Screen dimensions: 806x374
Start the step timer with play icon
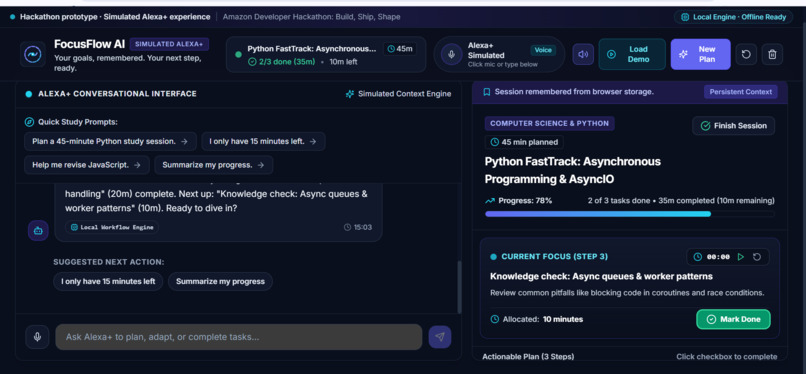(x=740, y=257)
